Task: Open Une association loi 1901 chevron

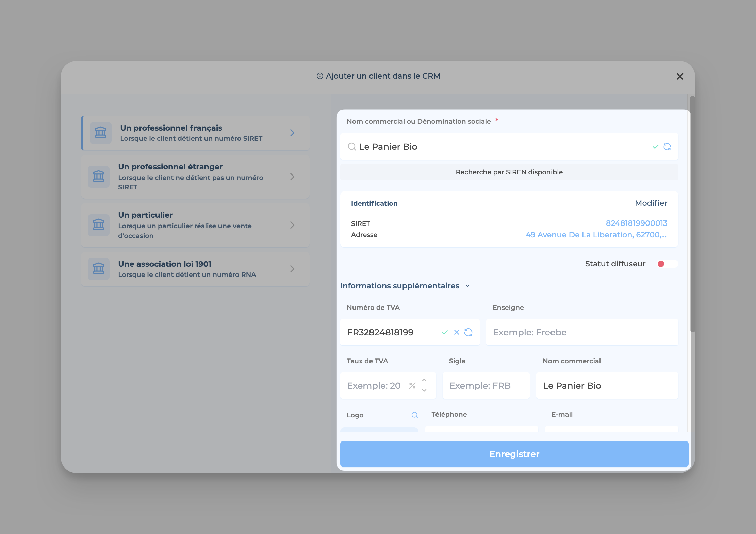Action: (x=292, y=269)
